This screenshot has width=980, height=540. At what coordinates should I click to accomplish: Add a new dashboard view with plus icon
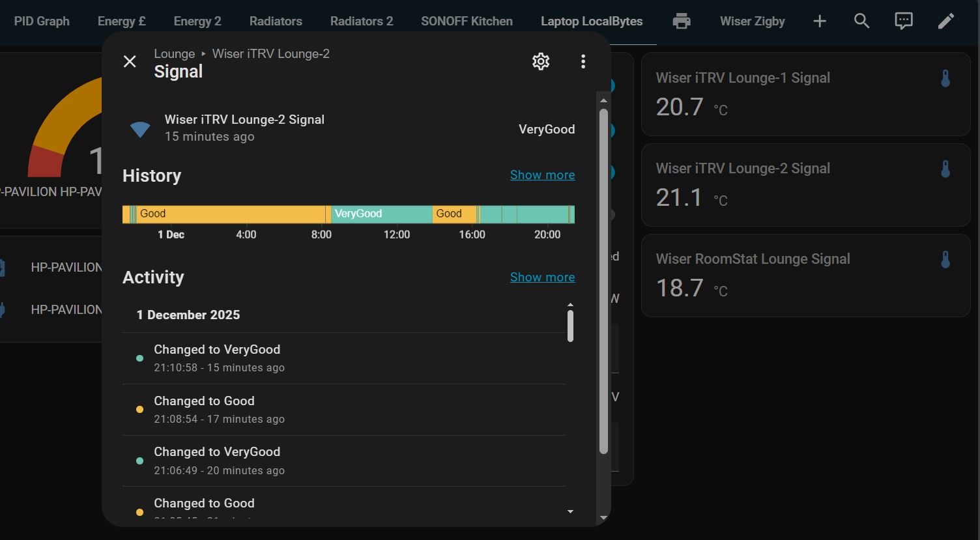[820, 21]
